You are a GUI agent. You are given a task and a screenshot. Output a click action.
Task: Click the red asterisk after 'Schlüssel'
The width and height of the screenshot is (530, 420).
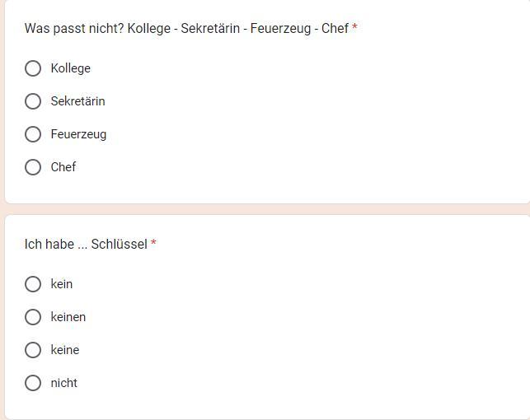[x=153, y=245]
